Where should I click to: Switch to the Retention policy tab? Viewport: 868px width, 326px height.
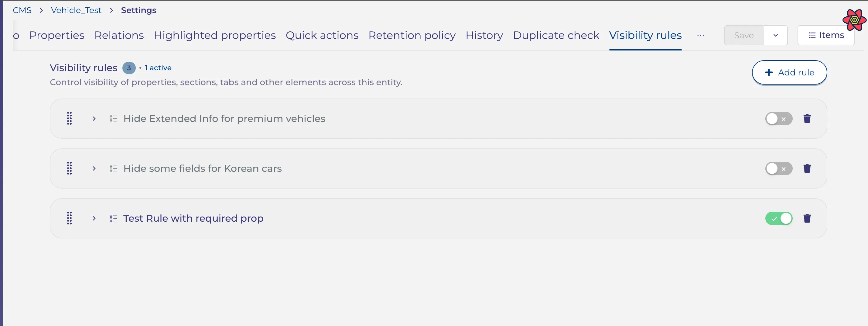coord(412,35)
